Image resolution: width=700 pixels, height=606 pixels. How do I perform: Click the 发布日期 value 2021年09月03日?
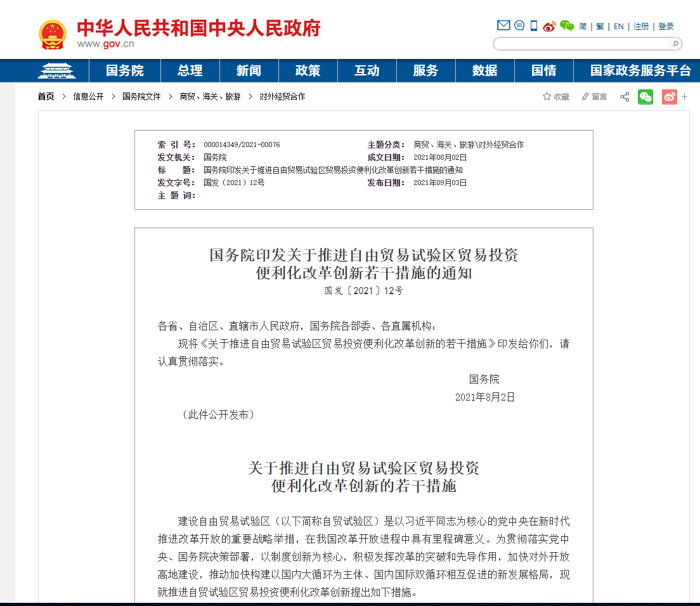pos(440,183)
